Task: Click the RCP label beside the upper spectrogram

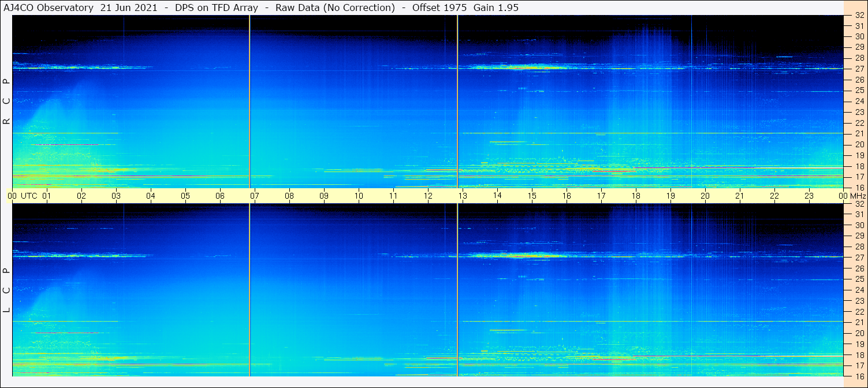Action: (x=6, y=102)
